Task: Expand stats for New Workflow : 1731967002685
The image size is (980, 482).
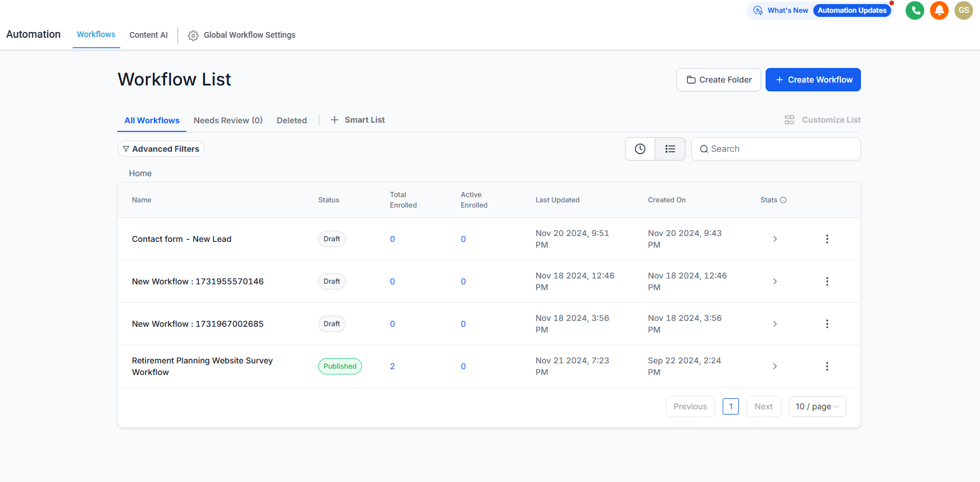Action: [775, 324]
